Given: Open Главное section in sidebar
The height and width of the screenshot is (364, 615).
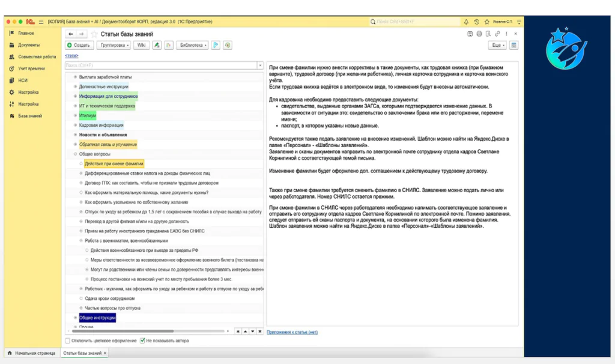Looking at the screenshot, I should click(26, 34).
